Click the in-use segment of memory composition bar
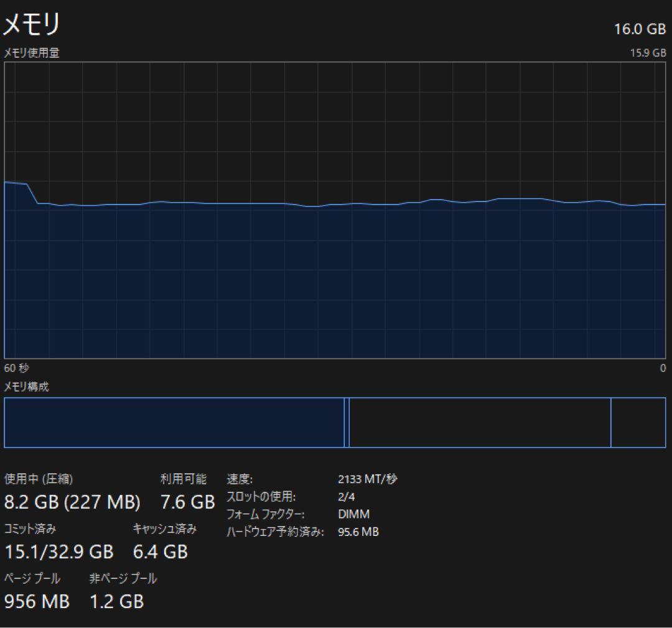The width and height of the screenshot is (672, 628). [x=174, y=423]
